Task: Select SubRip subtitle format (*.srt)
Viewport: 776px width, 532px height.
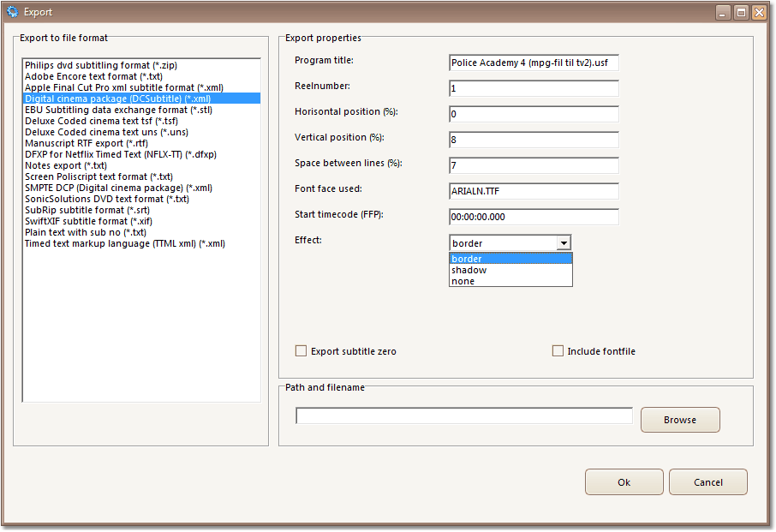Action: (x=141, y=210)
